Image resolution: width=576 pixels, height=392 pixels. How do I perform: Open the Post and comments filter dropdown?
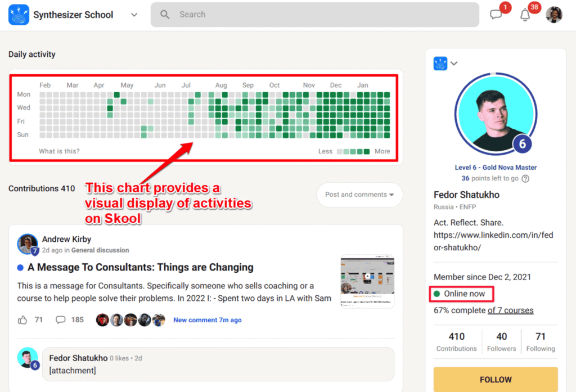tap(359, 195)
